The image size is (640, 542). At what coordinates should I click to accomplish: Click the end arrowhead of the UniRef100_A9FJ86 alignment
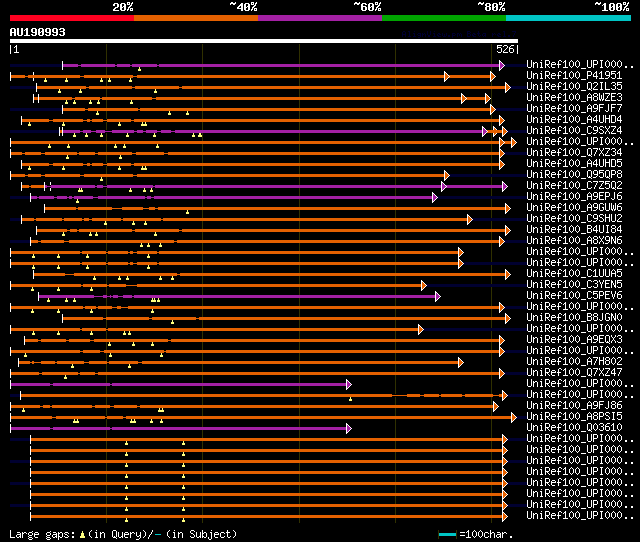click(496, 406)
